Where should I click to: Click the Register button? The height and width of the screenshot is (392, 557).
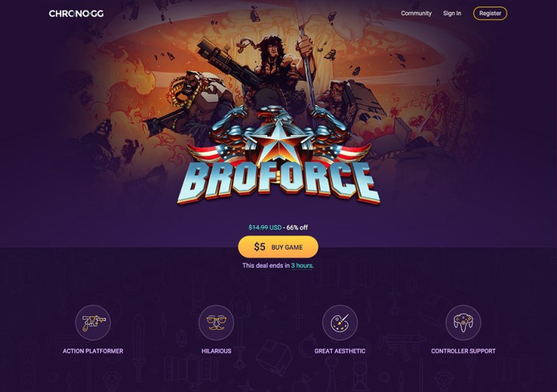pyautogui.click(x=490, y=13)
